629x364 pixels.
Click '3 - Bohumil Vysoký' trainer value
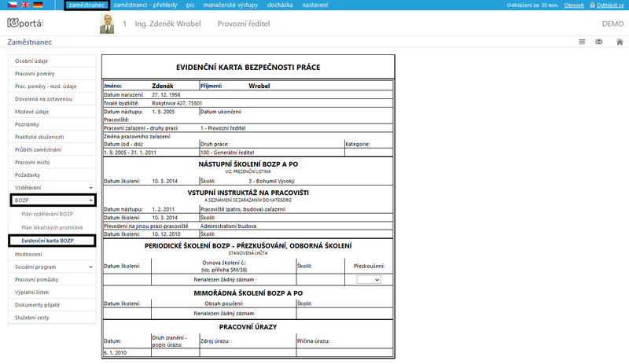pos(271,181)
